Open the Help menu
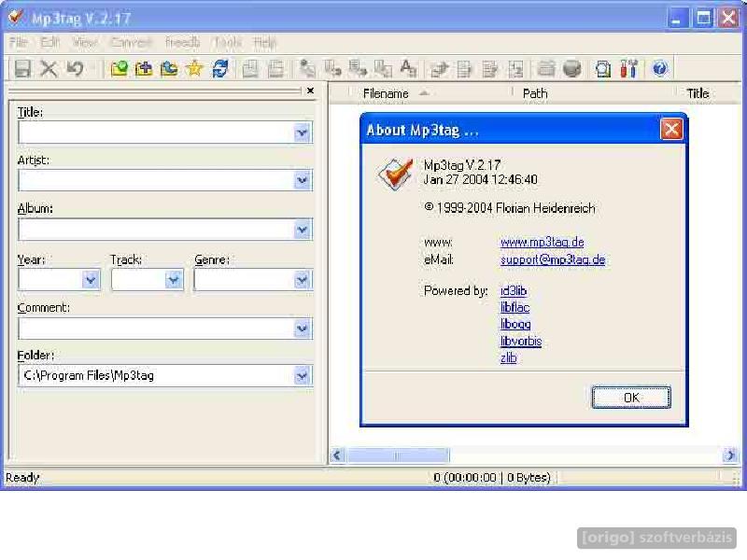Image resolution: width=747 pixels, height=560 pixels. tap(264, 42)
